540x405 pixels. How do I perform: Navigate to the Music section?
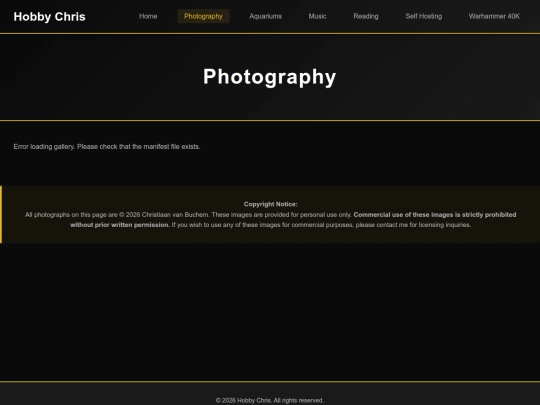click(317, 16)
